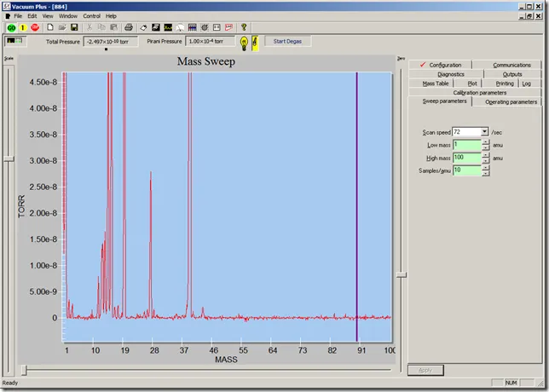This screenshot has height=392, width=549.
Task: Click the Apply button
Action: pos(425,370)
